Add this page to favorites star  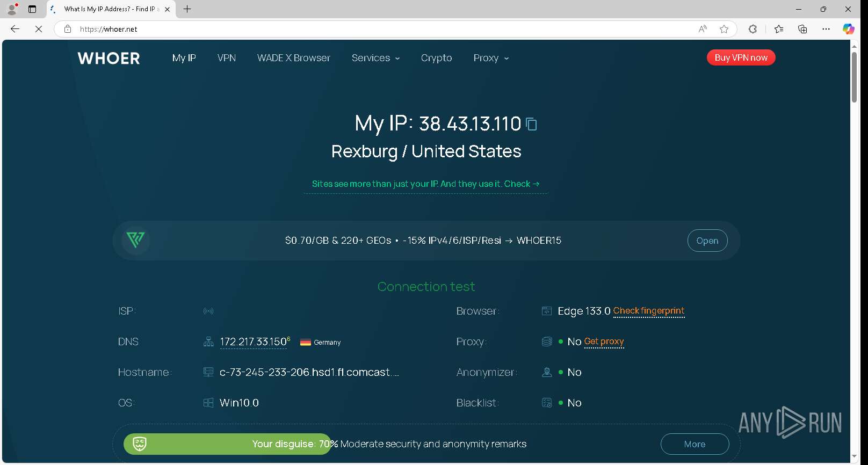point(724,29)
